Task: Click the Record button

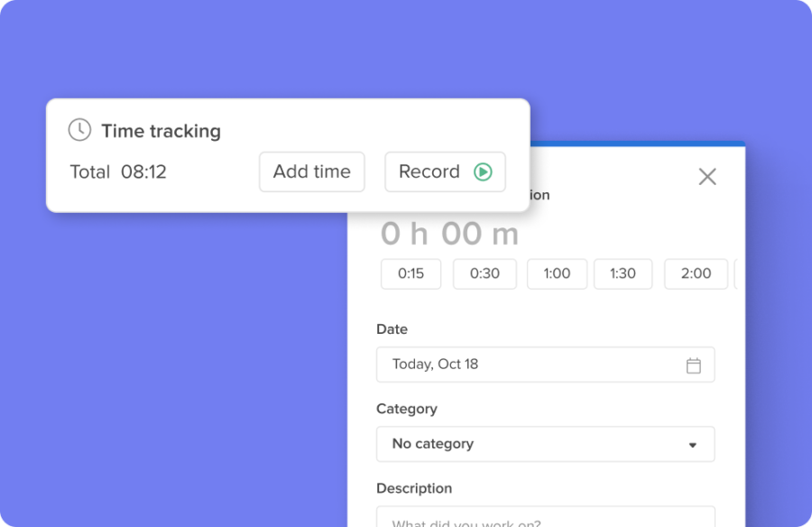Action: [x=445, y=171]
